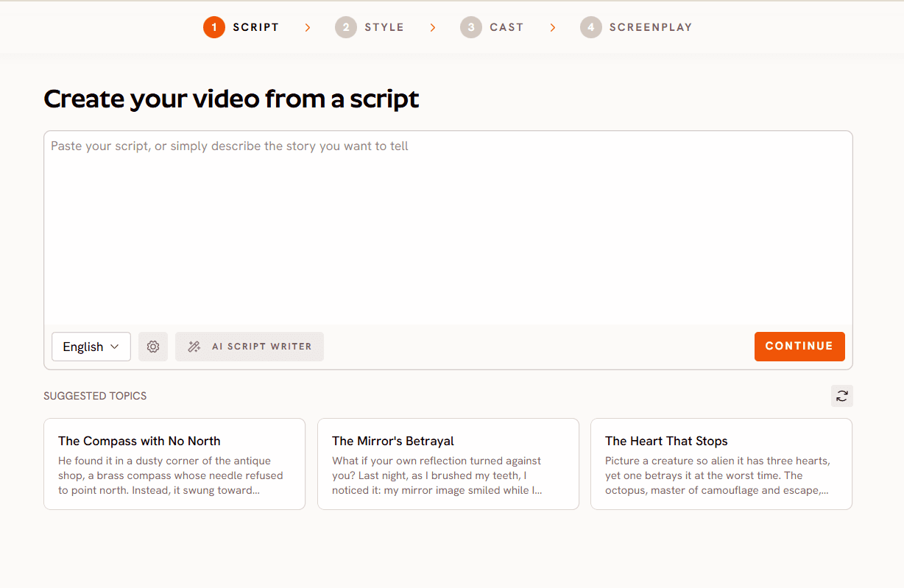The image size is (904, 588).
Task: Select step 3 circle icon
Action: [471, 27]
